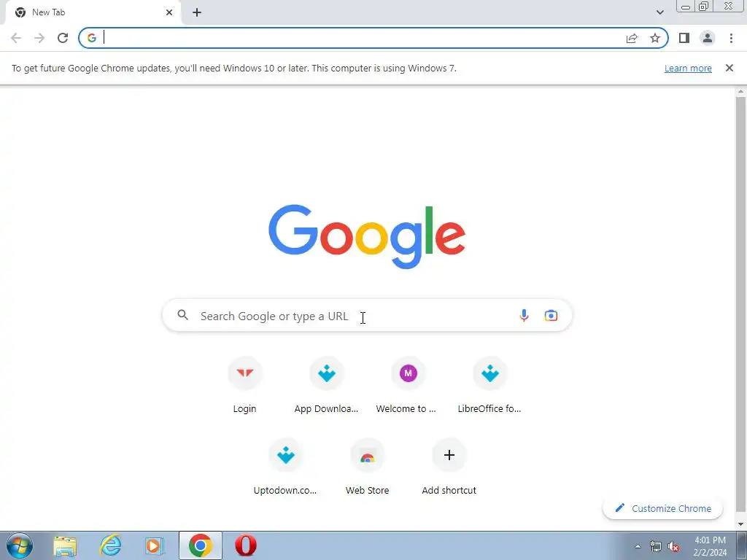The image size is (747, 560).
Task: Open a new tab with the plus button
Action: pos(197,12)
